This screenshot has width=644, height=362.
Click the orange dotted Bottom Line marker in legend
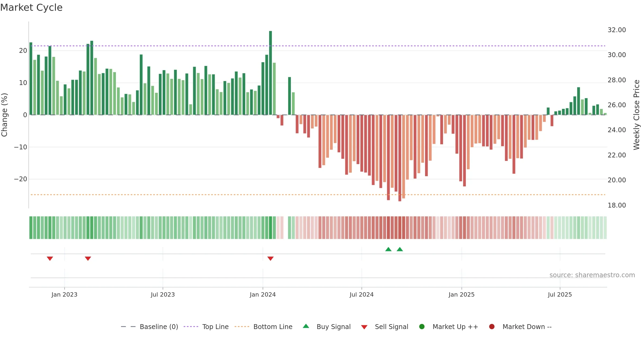click(x=242, y=327)
